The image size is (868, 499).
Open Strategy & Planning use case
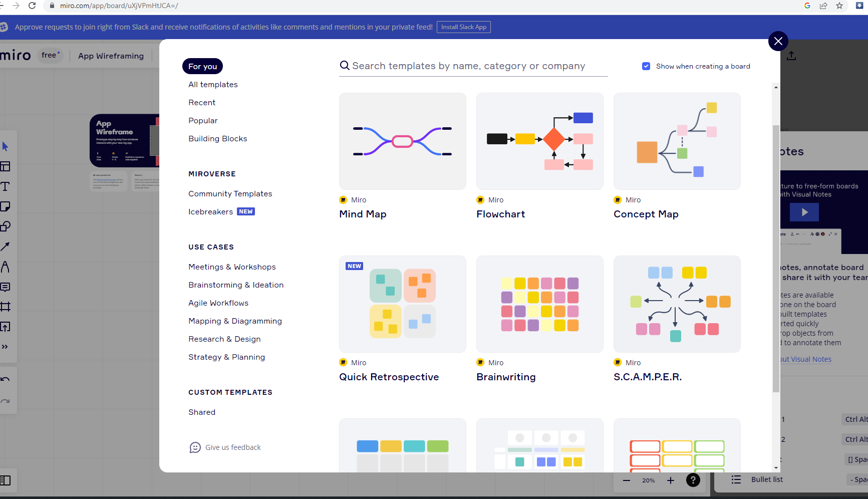pyautogui.click(x=226, y=357)
